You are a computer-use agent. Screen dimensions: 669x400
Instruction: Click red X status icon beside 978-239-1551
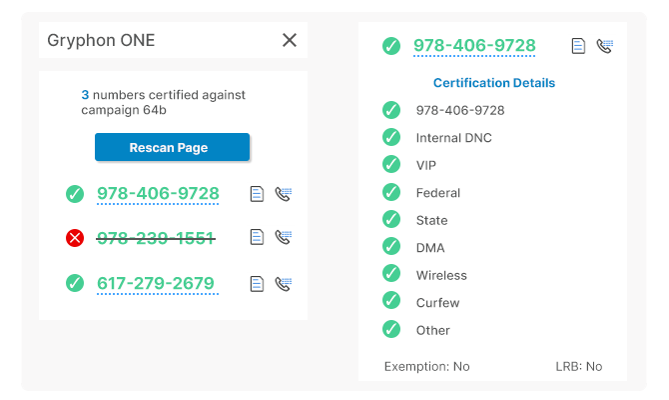click(75, 238)
